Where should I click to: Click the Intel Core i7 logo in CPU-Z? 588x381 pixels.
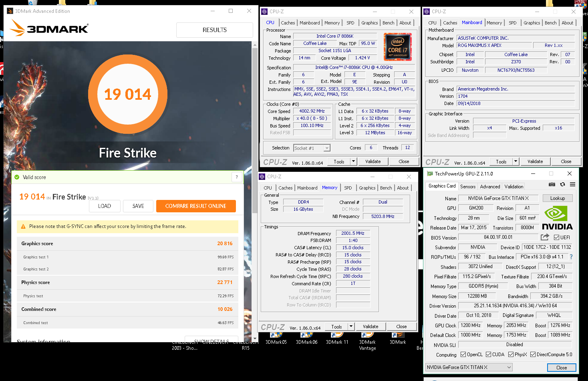(398, 47)
